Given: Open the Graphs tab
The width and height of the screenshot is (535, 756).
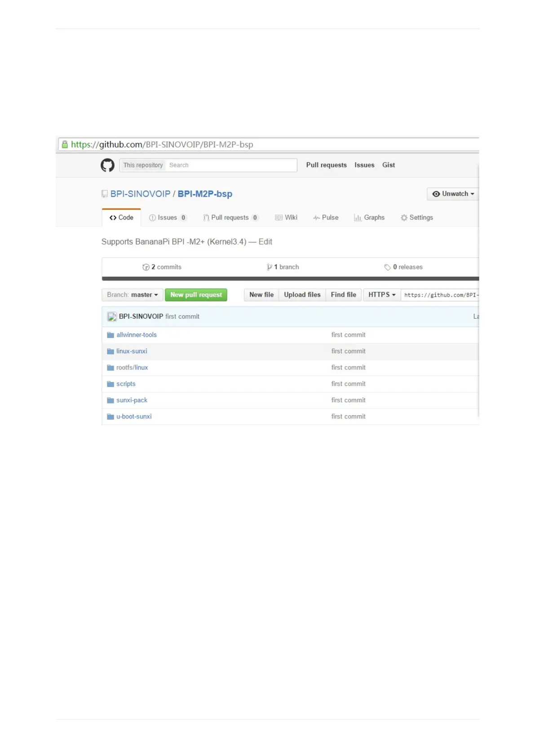Looking at the screenshot, I should pyautogui.click(x=369, y=218).
